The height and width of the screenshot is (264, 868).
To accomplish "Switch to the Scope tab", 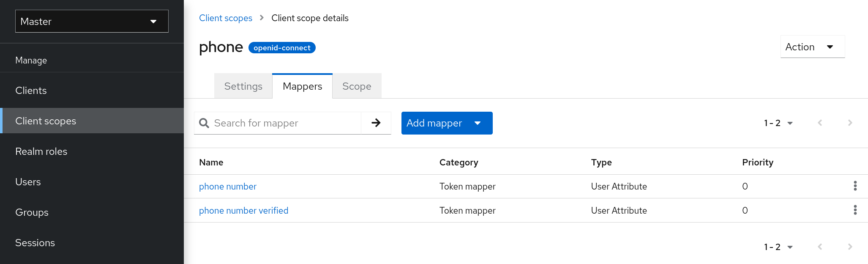I will 356,86.
